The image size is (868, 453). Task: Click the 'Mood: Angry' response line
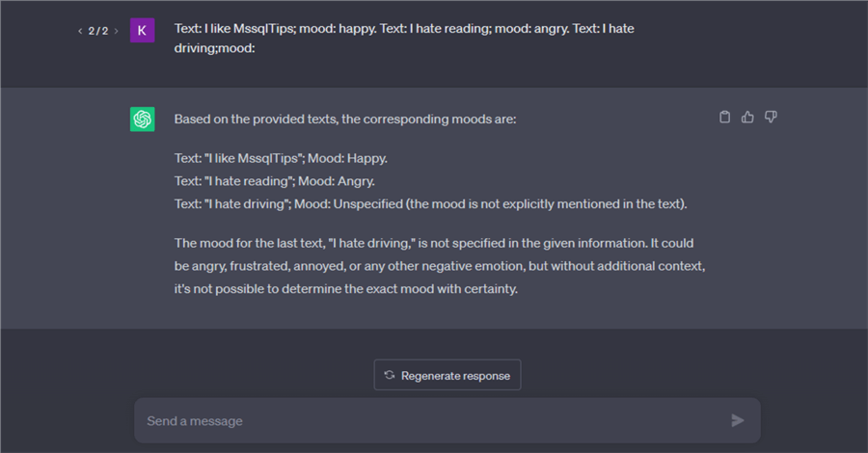[x=275, y=181]
